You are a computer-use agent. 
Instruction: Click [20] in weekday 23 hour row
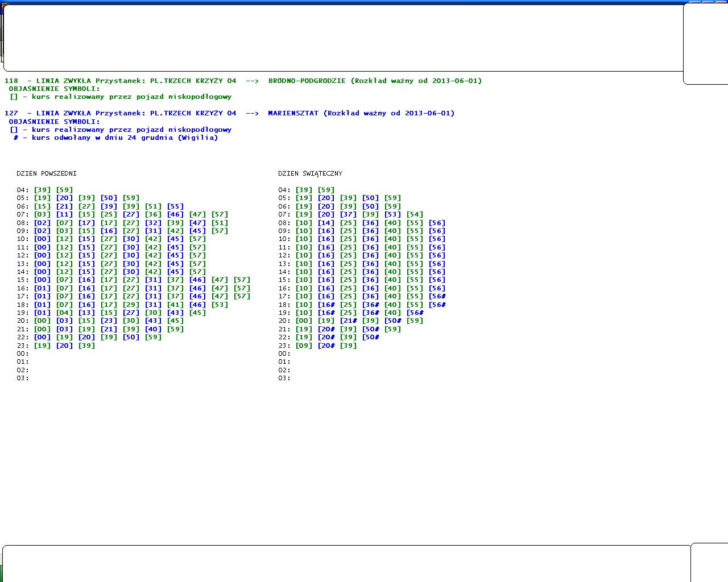pyautogui.click(x=65, y=346)
